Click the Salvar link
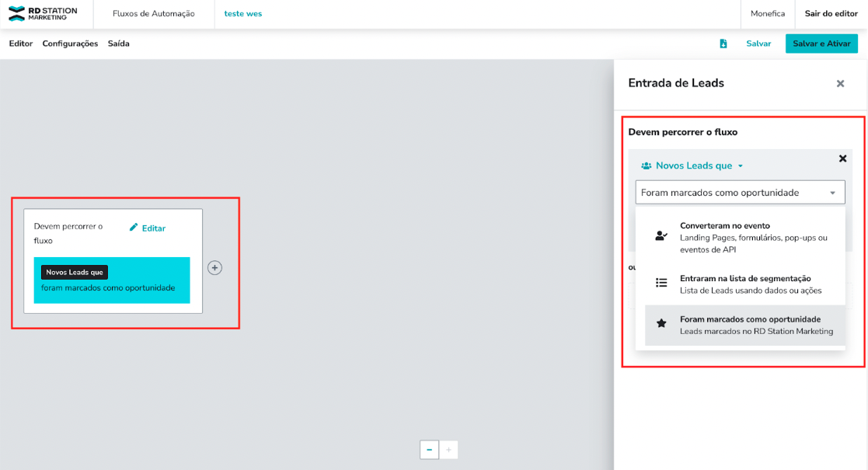 [758, 44]
